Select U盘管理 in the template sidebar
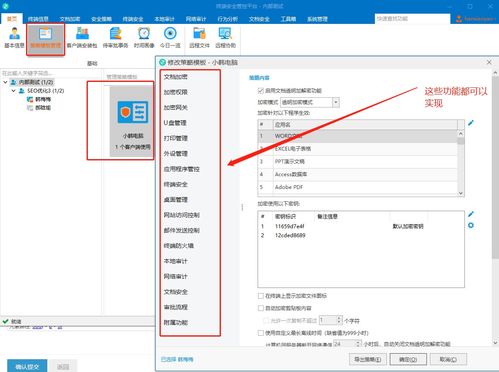This screenshot has width=499, height=372. 175,123
